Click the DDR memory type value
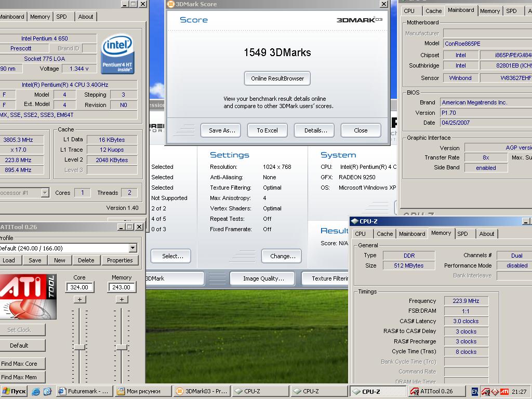Image resolution: width=532 pixels, height=399 pixels. point(409,256)
